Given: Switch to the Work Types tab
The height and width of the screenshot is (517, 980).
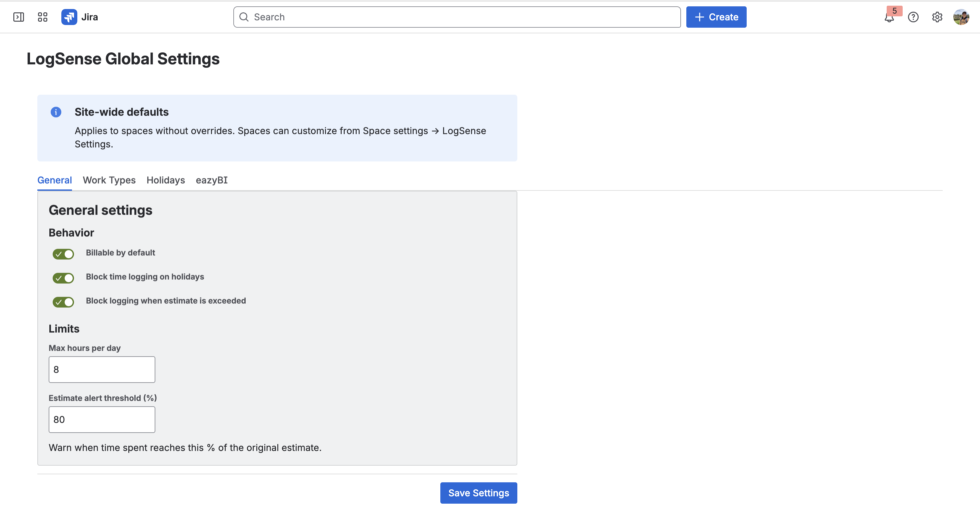Looking at the screenshot, I should (x=109, y=180).
